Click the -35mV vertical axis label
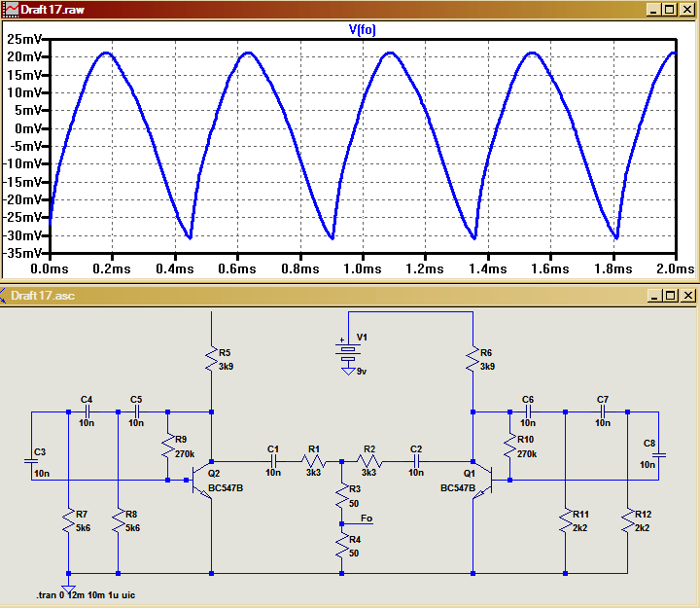The height and width of the screenshot is (608, 700). tap(22, 253)
